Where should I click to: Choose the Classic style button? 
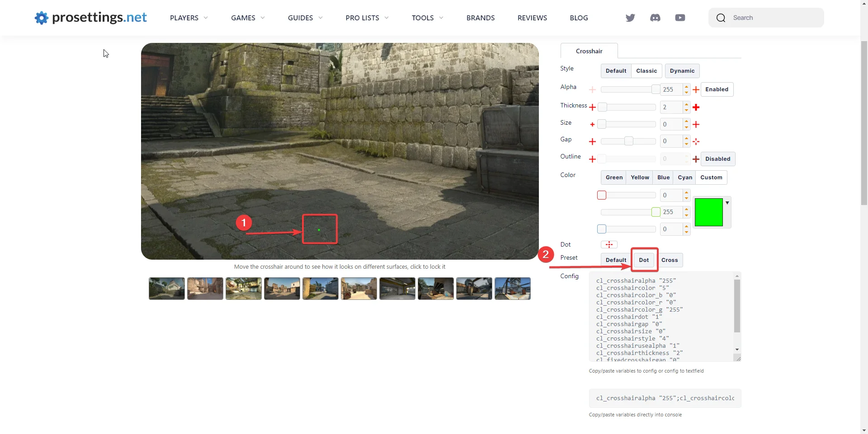point(646,71)
